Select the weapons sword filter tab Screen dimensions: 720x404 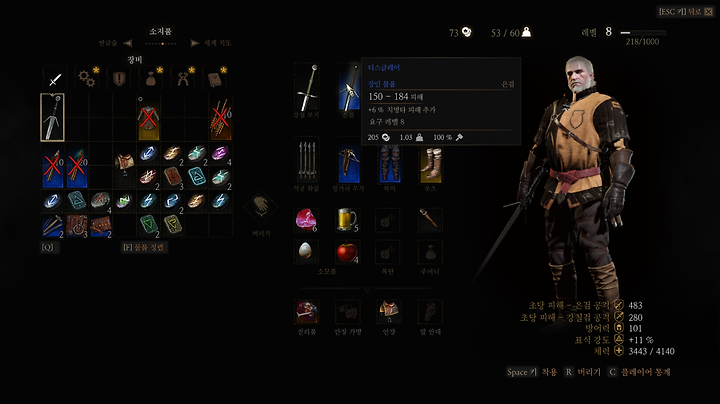tap(55, 79)
